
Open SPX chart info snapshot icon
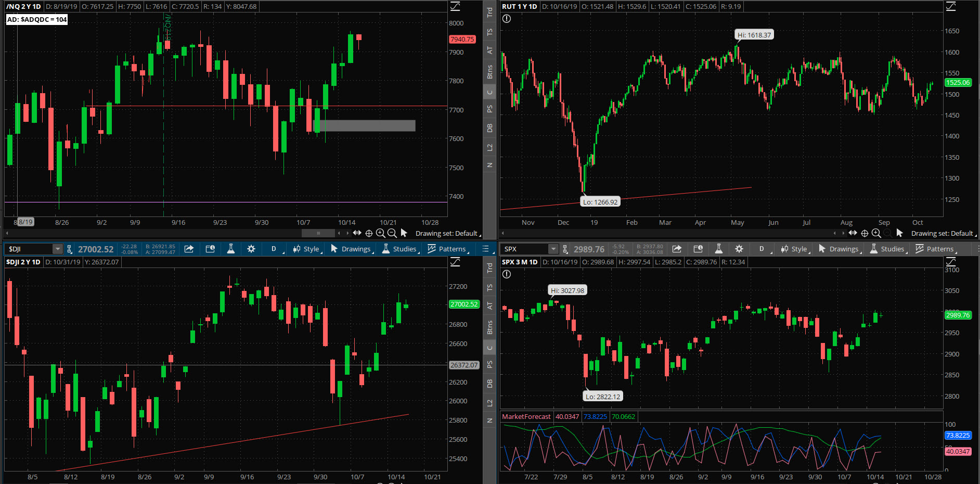698,249
